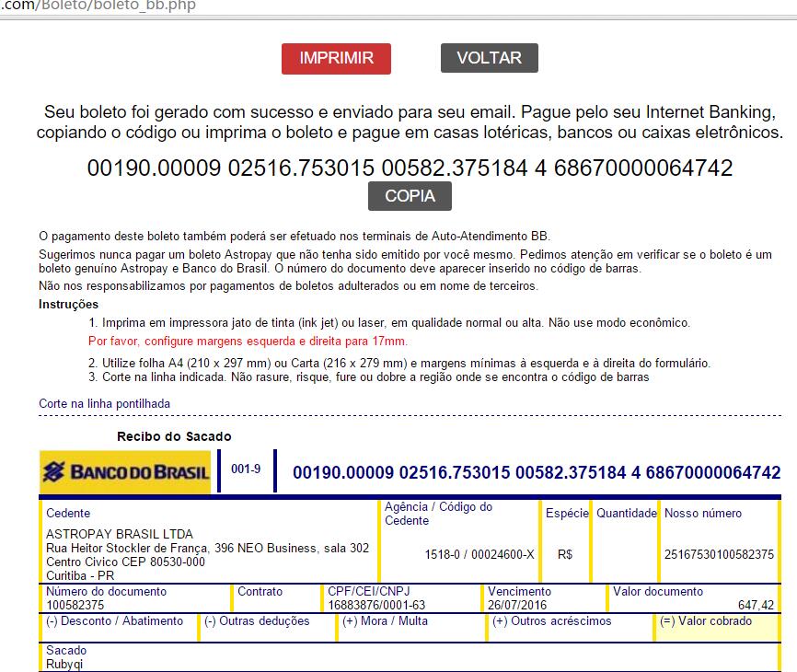The image size is (797, 672).
Task: Click the Banco do Brasil logo
Action: [125, 471]
